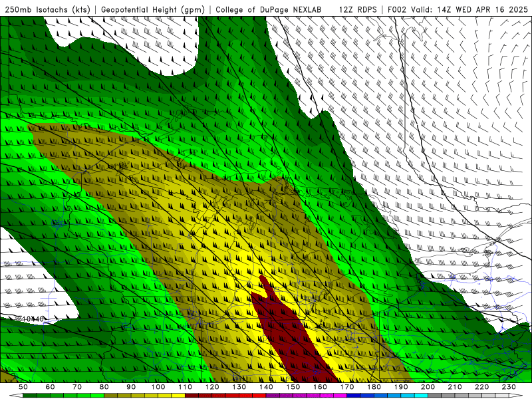Click the 'College of DuPage NEXLAB' label
Image resolution: width=532 pixels, height=399 pixels.
click(x=268, y=10)
